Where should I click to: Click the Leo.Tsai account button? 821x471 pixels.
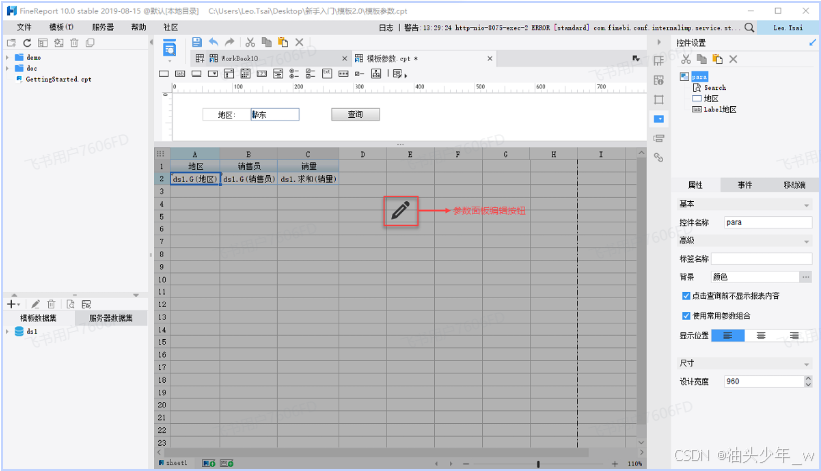coord(788,27)
